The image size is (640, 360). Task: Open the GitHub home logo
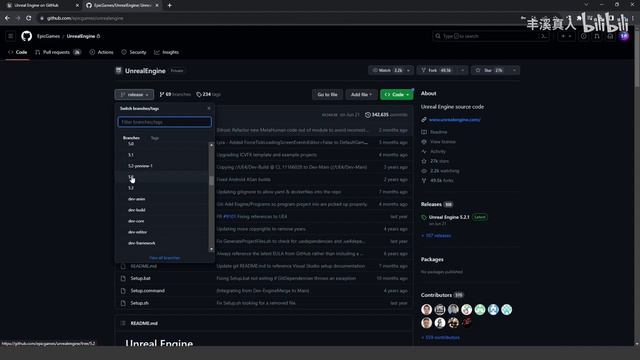pos(27,36)
